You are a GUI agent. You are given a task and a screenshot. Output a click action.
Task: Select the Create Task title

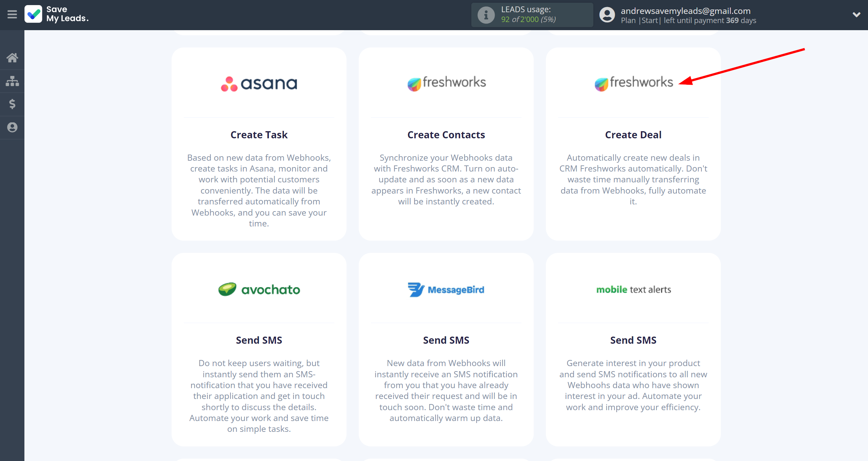coord(259,135)
